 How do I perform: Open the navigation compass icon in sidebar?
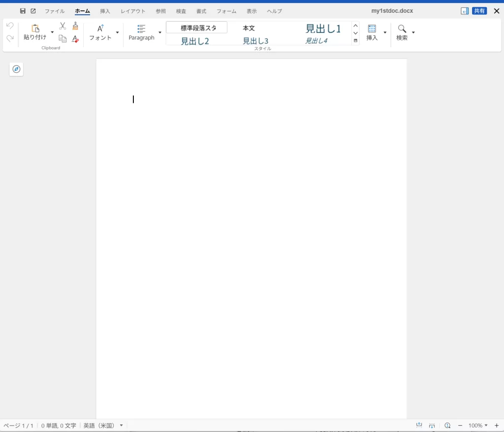tap(16, 69)
